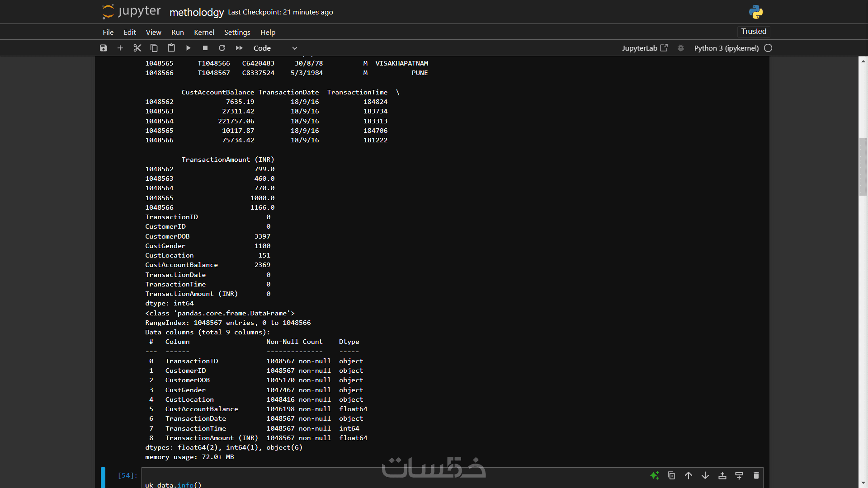
Task: Run the current cell with the play icon
Action: [189, 48]
